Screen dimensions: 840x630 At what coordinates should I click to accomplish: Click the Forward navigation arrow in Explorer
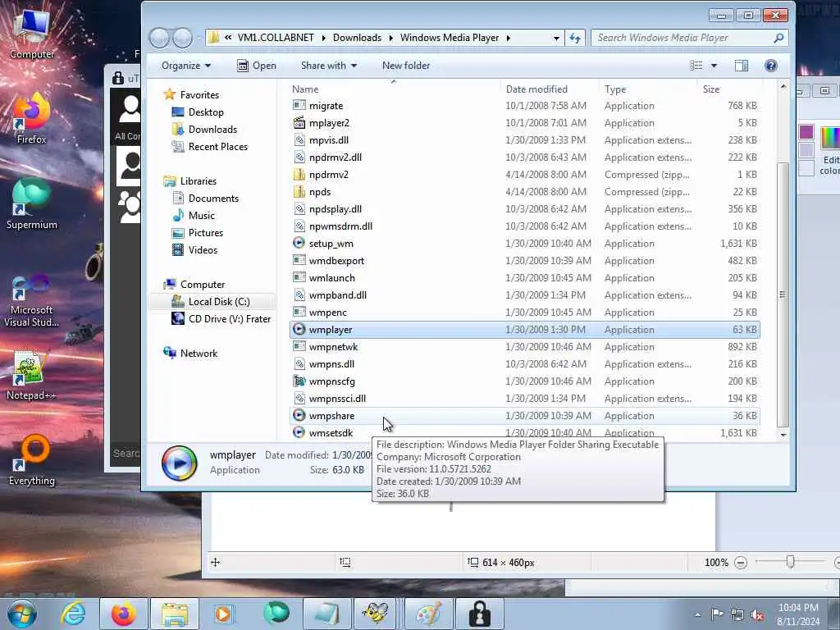click(183, 38)
